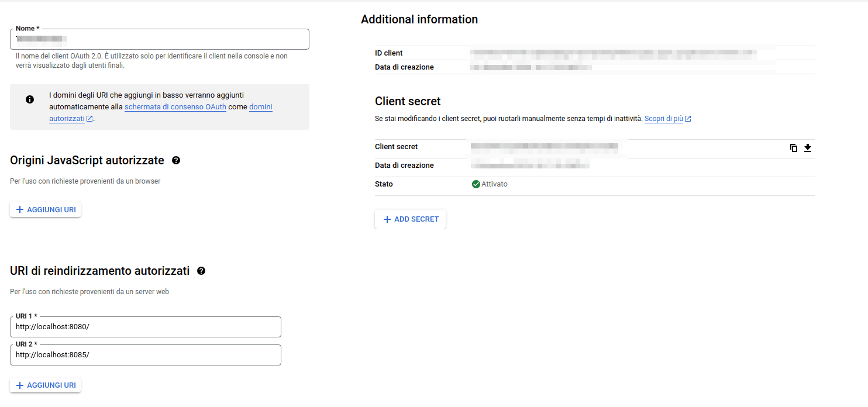
Task: Click external link icon beside domini autorizzati
Action: [89, 118]
